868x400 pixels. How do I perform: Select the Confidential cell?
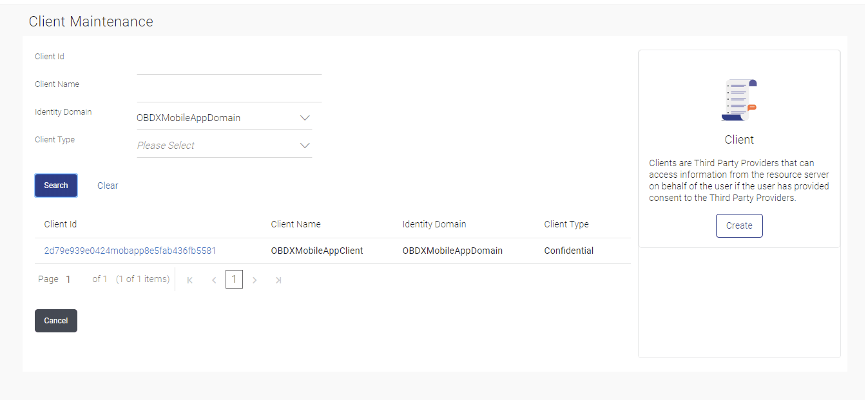pos(569,251)
